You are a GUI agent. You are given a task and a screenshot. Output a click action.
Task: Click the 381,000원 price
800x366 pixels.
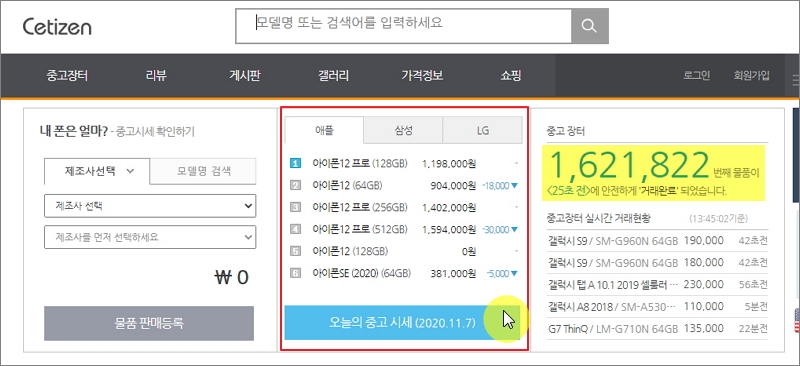[x=454, y=274]
